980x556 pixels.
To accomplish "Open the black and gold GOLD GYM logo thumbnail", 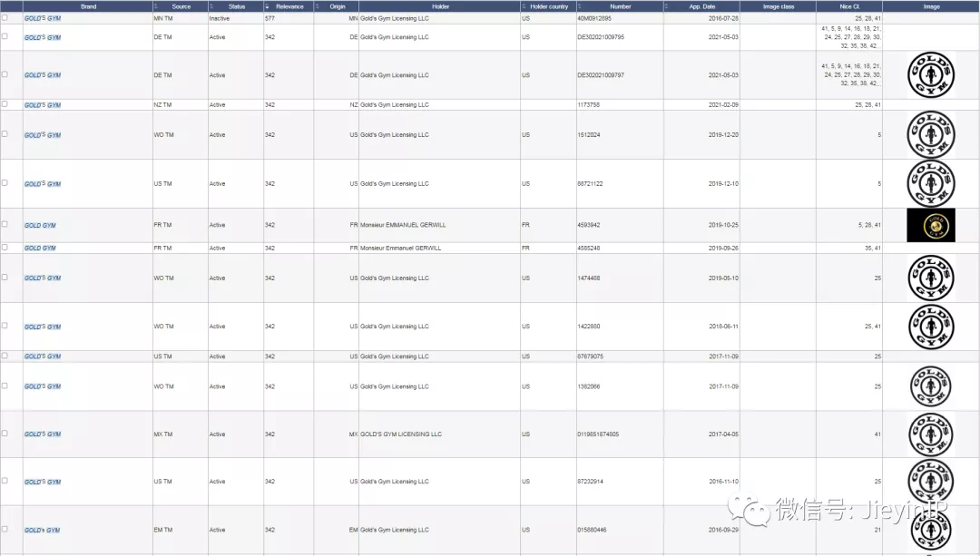I will click(x=931, y=225).
